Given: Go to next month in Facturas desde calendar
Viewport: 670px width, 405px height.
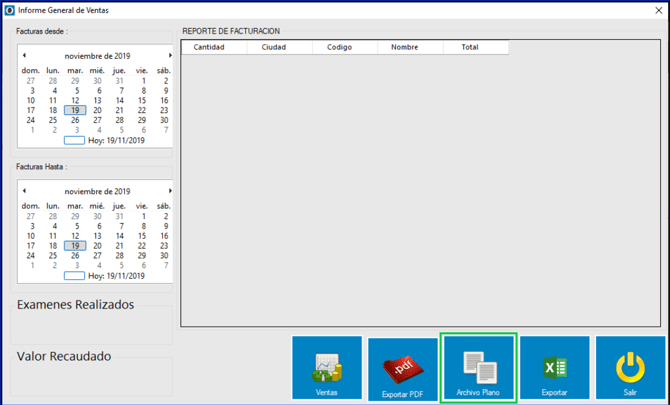Looking at the screenshot, I should (169, 56).
